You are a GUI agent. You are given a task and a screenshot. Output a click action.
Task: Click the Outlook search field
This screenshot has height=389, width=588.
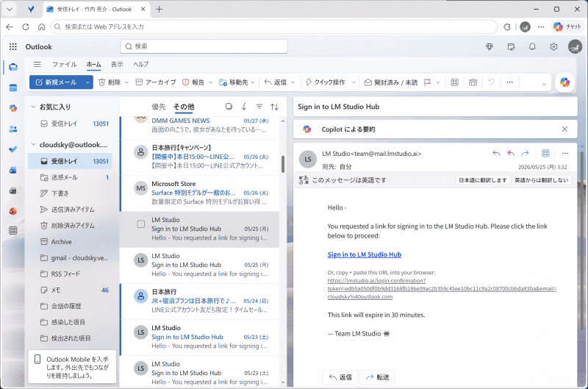point(204,46)
